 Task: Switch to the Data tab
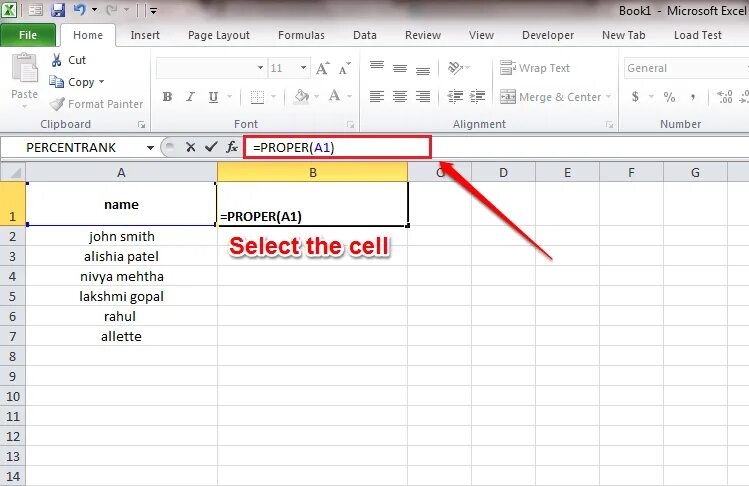click(x=364, y=35)
